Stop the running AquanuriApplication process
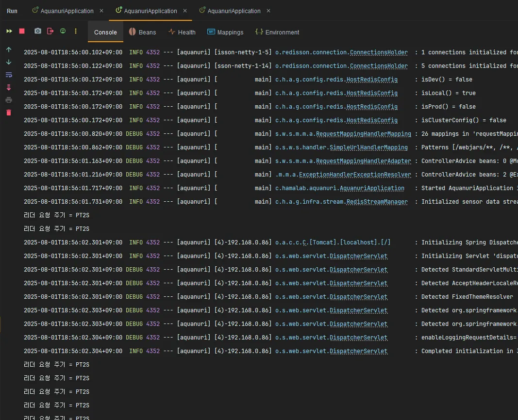Image resolution: width=518 pixels, height=420 pixels. [x=22, y=31]
